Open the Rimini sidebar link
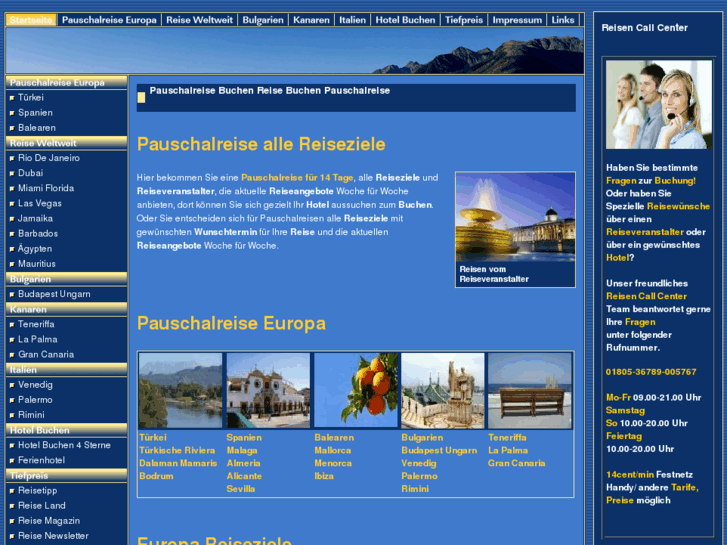The image size is (727, 545). (x=31, y=415)
